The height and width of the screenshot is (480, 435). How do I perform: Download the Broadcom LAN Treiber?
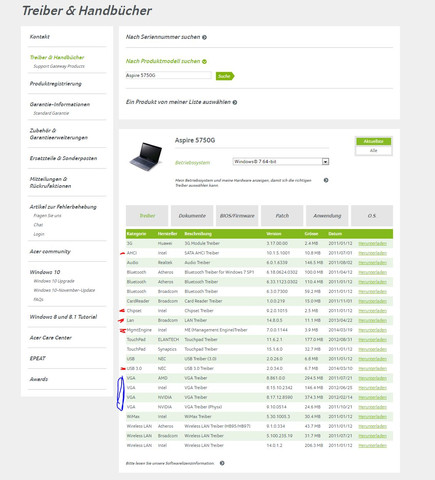tap(372, 321)
